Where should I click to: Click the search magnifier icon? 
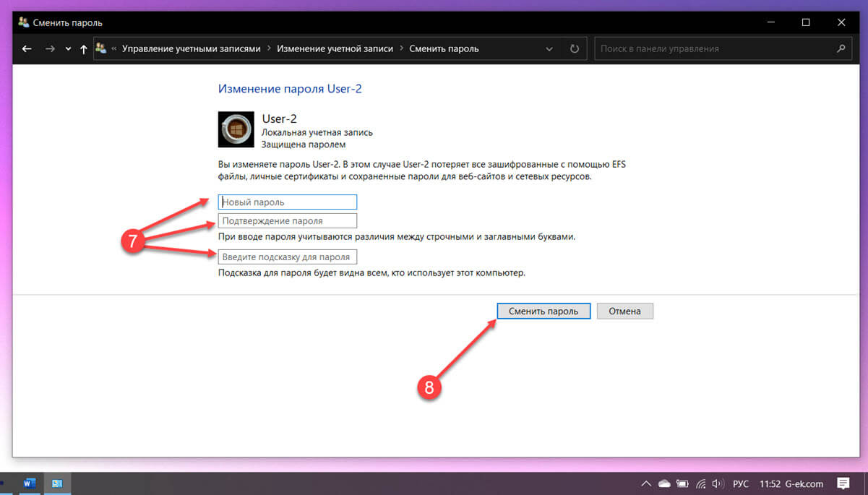tap(841, 49)
